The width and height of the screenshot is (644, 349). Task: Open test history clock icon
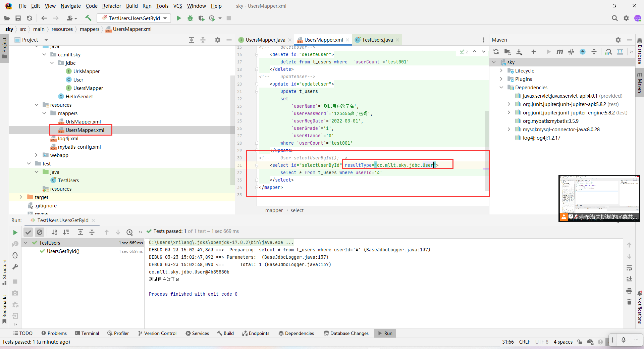coord(130,232)
